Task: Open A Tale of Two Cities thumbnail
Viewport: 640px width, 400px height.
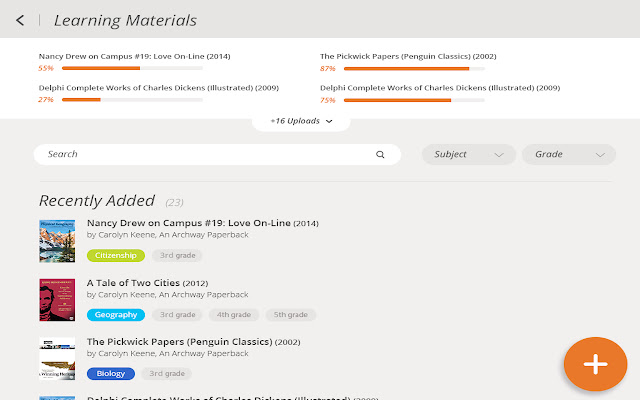Action: tap(57, 300)
